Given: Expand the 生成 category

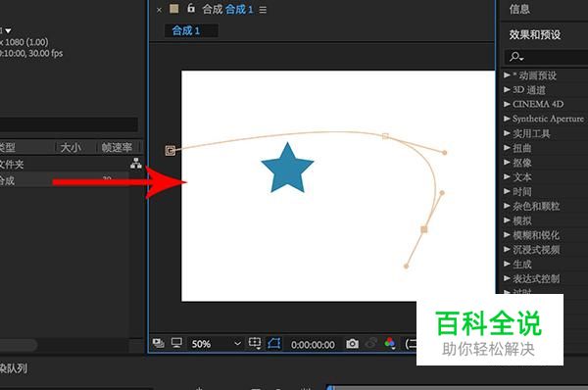Looking at the screenshot, I should 507,264.
